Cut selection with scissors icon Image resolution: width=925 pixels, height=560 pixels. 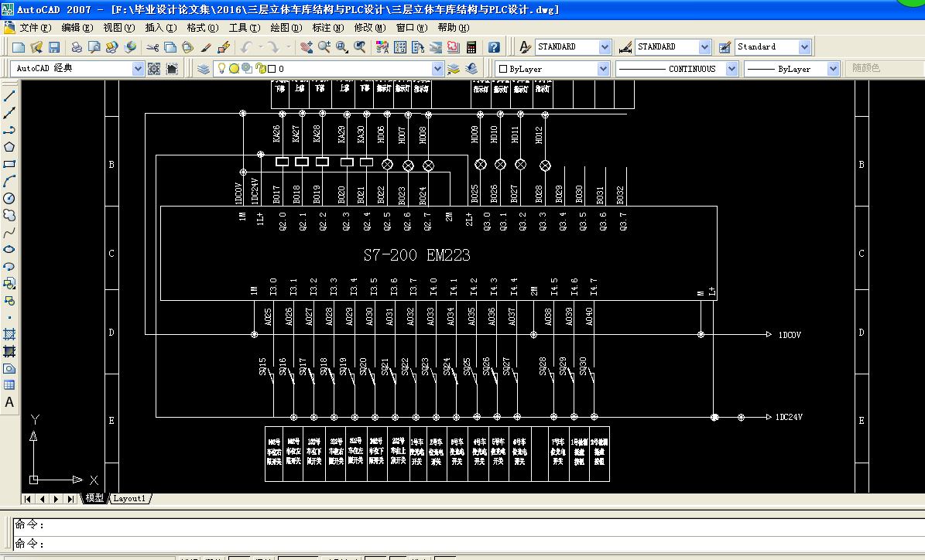[x=152, y=47]
